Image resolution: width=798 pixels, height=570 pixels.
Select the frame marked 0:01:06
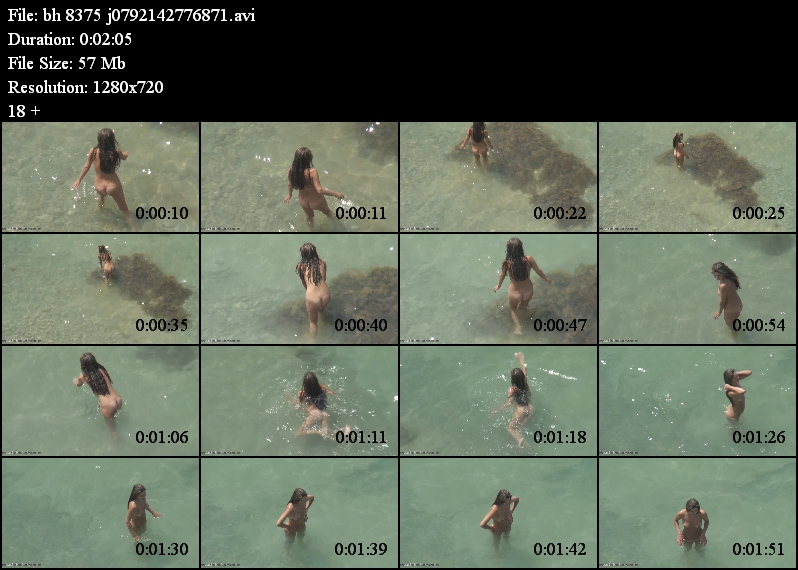click(x=101, y=401)
